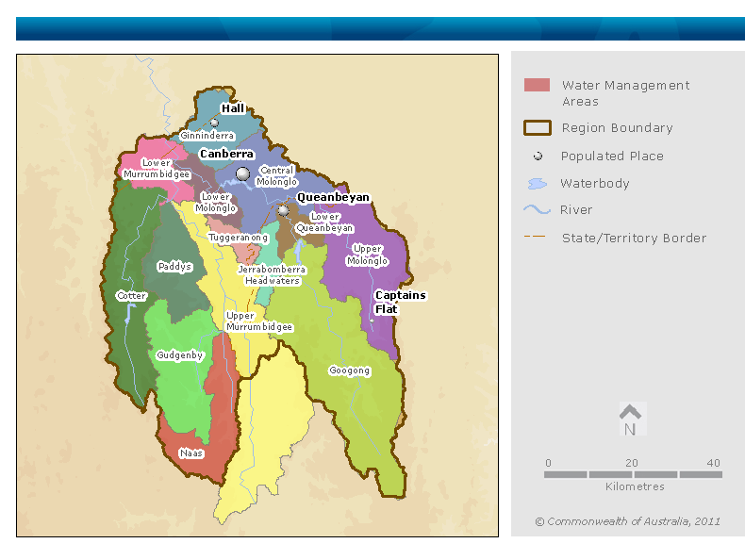This screenshot has height=560, width=745.
Task: Click the 'Waterbody' legend text
Action: click(x=595, y=183)
